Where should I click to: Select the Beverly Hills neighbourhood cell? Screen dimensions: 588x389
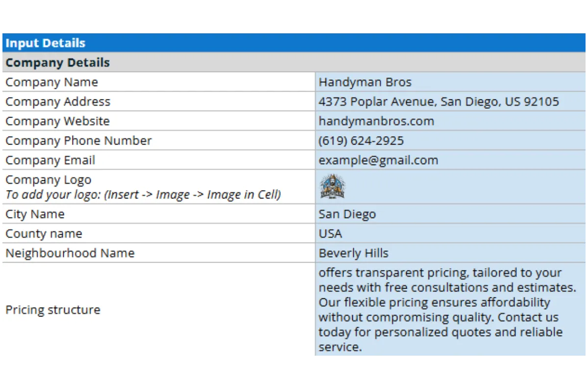click(x=451, y=253)
